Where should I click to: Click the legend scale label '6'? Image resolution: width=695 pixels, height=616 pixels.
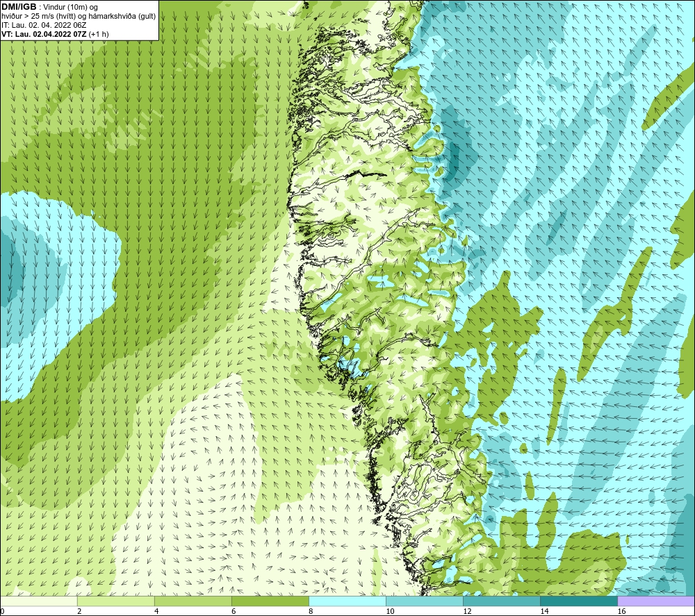[x=234, y=611]
